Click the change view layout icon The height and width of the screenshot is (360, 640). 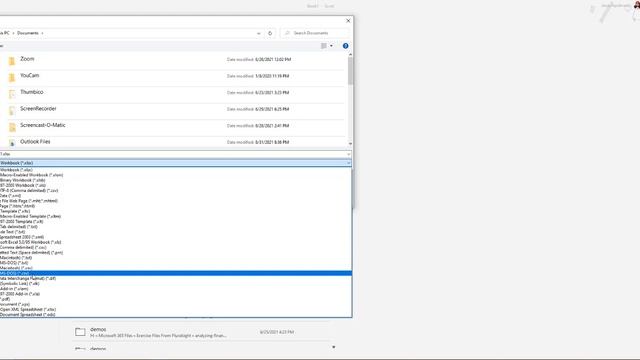324,46
